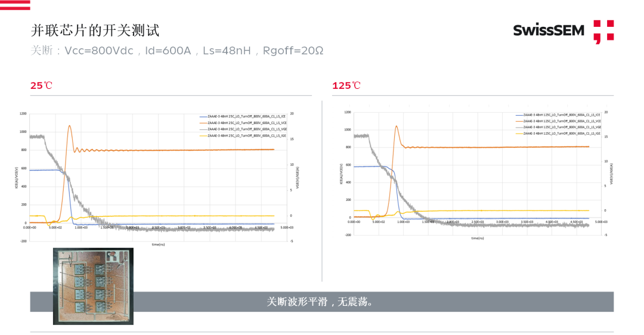Click the time(ns) axis label of 125℃ chart
This screenshot has height=335, width=644.
[x=476, y=238]
